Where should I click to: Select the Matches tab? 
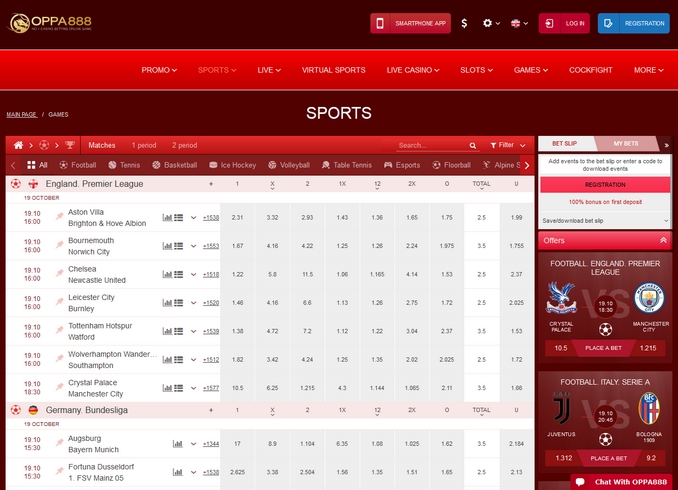point(102,145)
